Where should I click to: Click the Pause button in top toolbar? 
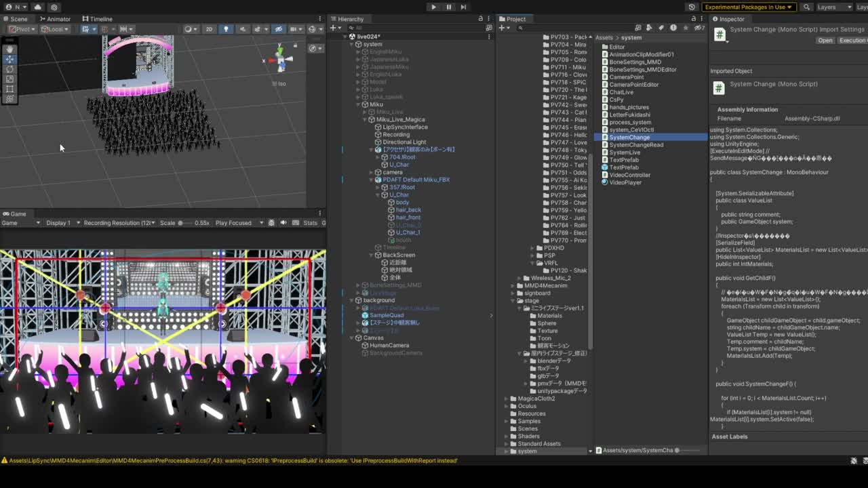448,7
